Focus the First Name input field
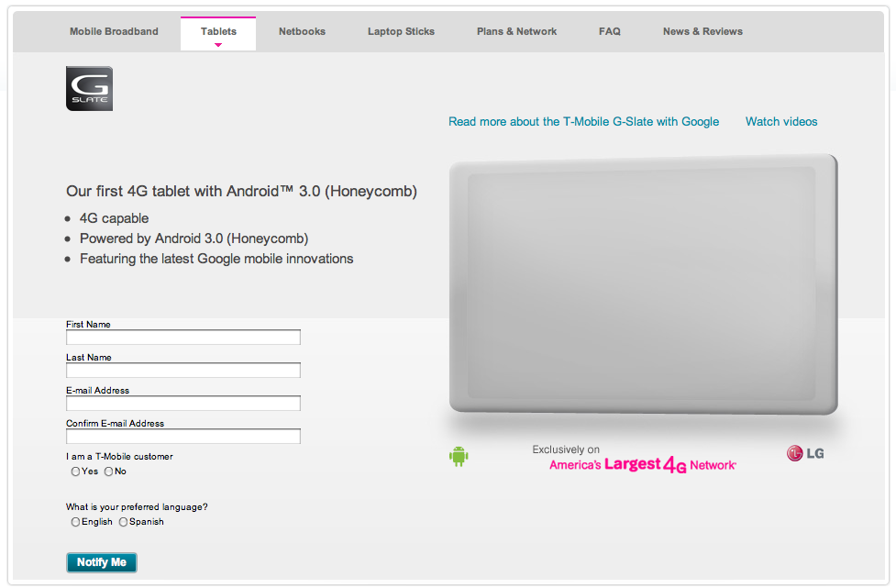This screenshot has width=896, height=588. (x=183, y=338)
